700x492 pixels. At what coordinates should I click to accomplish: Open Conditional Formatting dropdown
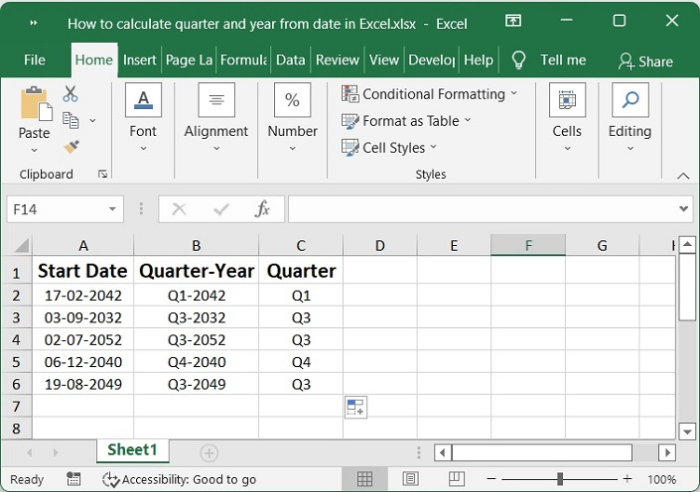pos(430,94)
